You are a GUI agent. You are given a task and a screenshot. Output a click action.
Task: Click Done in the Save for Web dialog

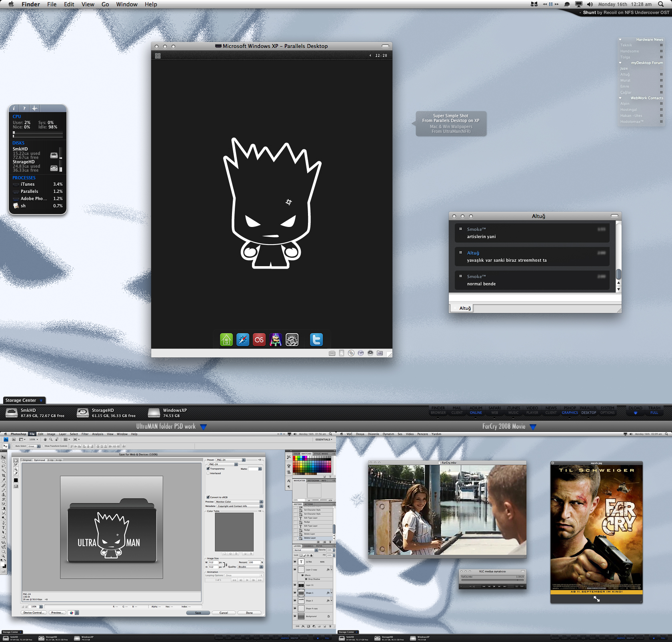point(249,613)
